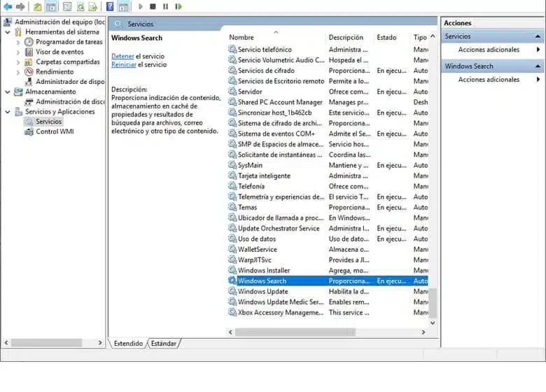Select the Windows Update service row
This screenshot has height=392, width=546.
point(328,291)
